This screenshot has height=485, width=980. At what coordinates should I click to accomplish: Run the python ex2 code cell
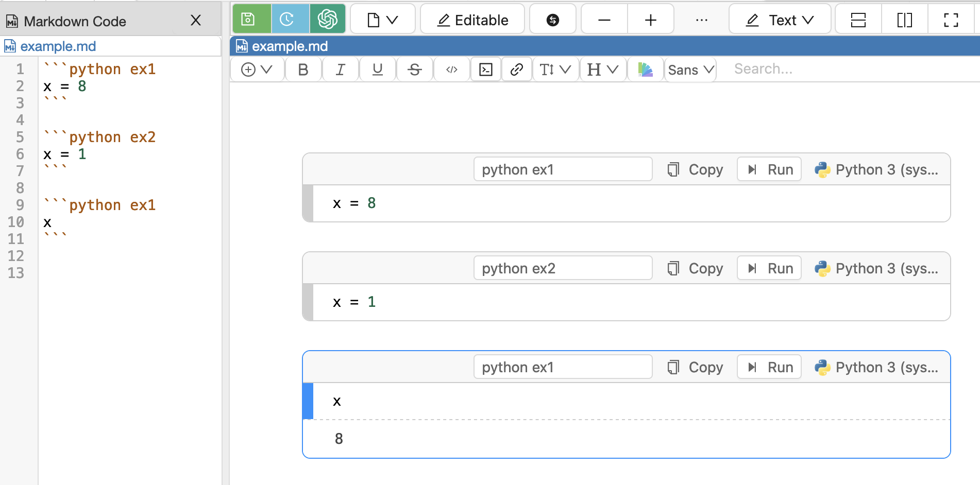770,268
